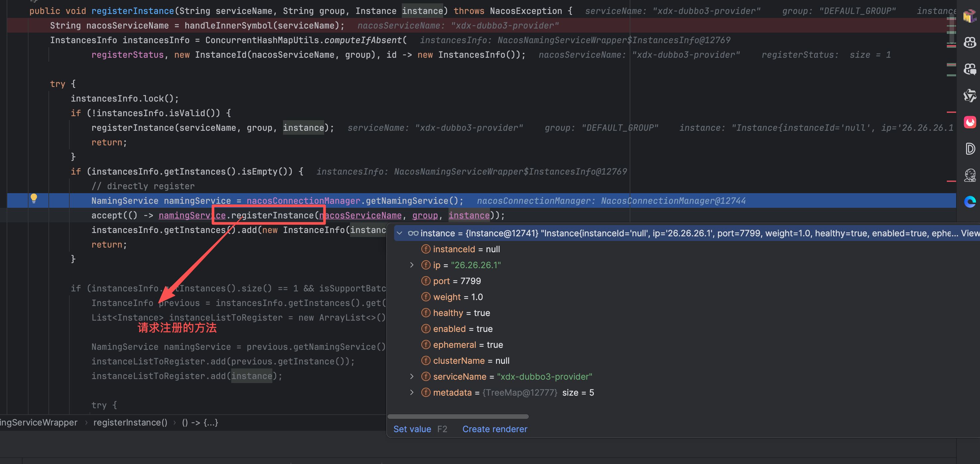Image resolution: width=980 pixels, height=464 pixels.
Task: Click the pink Apifox-style sidebar icon
Action: 969,122
